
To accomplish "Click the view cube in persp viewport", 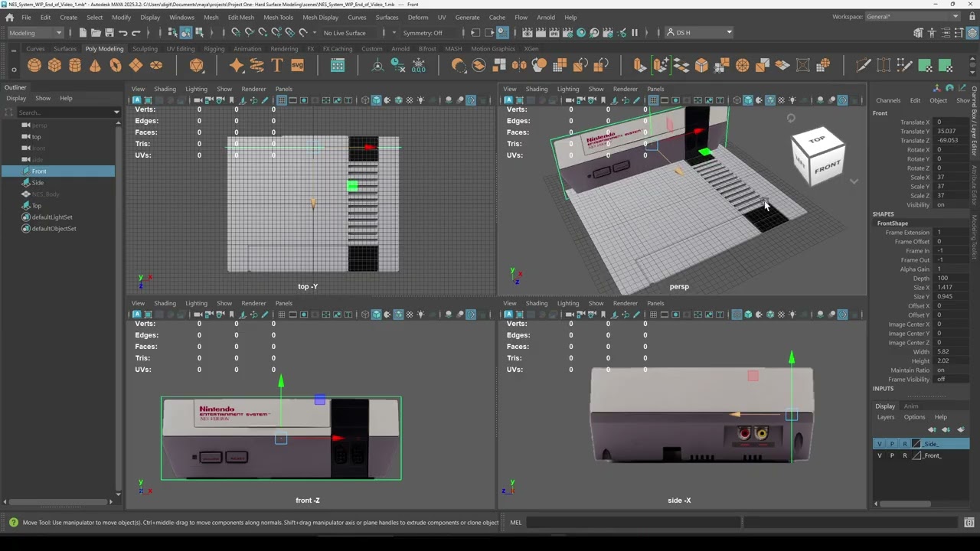I will (x=819, y=157).
